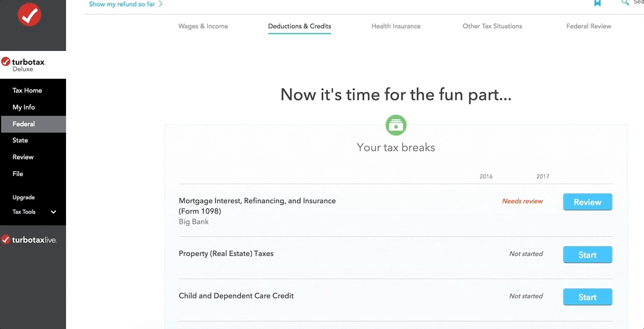Viewport: 644px width, 329px height.
Task: Start Child and Dependent Care Credit
Action: [587, 297]
